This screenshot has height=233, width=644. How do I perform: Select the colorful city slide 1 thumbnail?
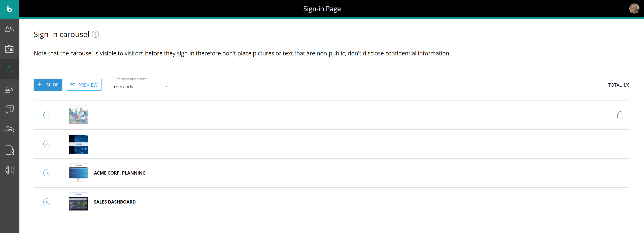coord(78,115)
